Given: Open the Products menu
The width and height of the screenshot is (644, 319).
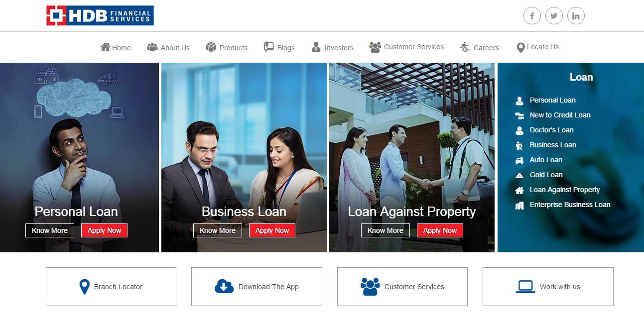Looking at the screenshot, I should 227,47.
